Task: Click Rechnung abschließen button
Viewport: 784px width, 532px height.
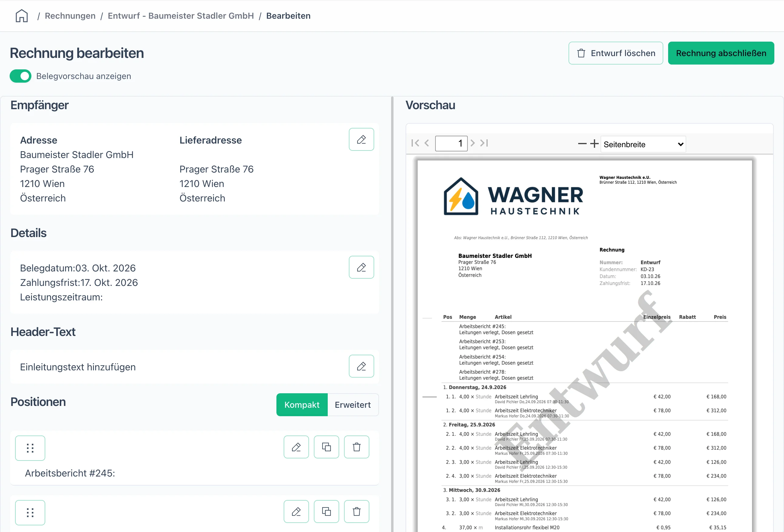Action: tap(721, 53)
